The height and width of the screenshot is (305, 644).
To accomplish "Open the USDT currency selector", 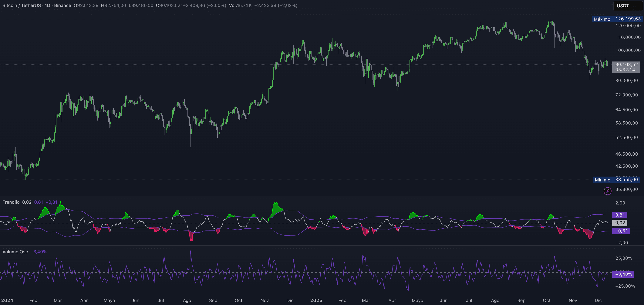I will [628, 6].
